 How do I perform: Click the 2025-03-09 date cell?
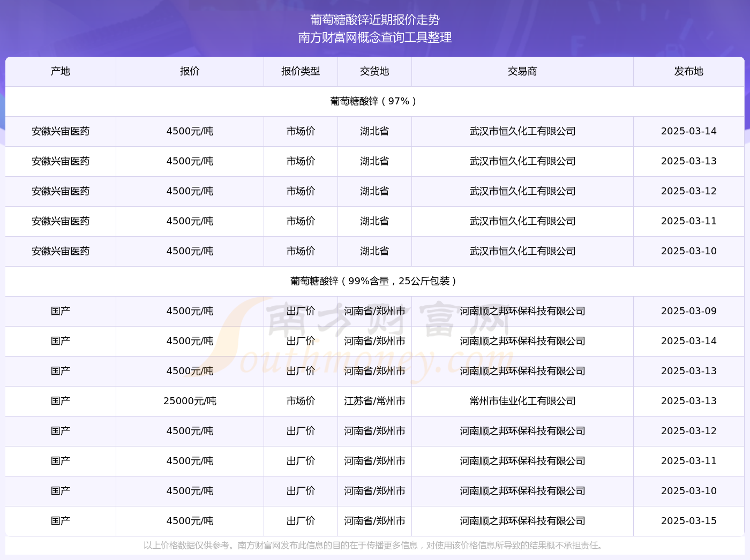689,311
